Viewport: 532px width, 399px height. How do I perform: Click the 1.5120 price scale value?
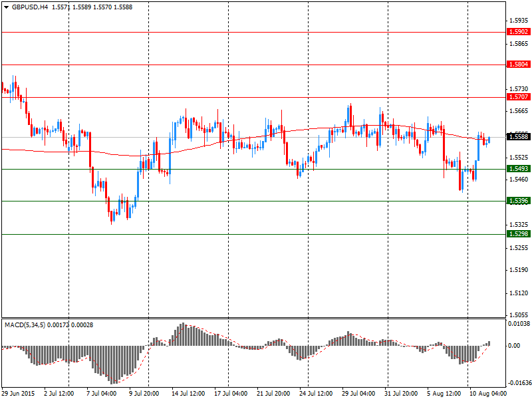(519, 293)
